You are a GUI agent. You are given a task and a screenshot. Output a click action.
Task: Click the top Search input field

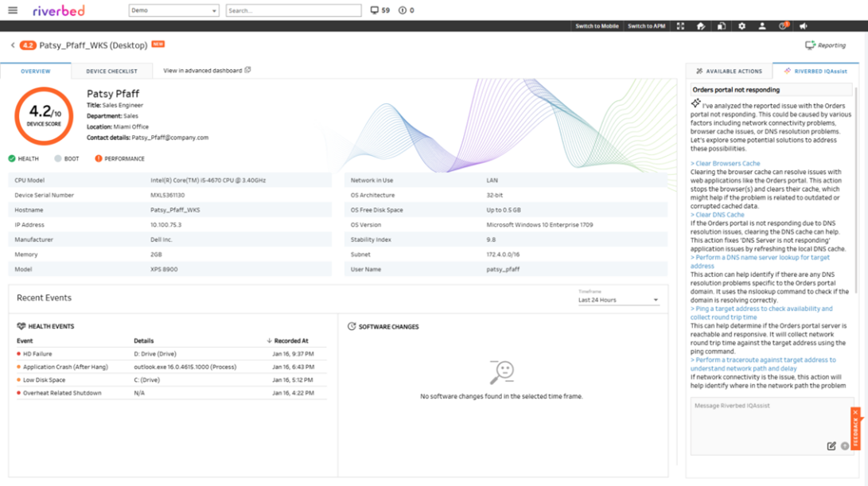(294, 10)
